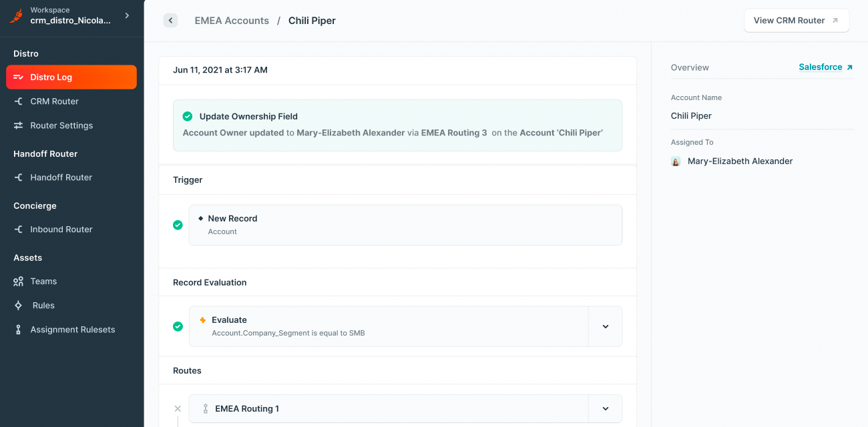Click Mary-Elizabeth Alexander's avatar
The height and width of the screenshot is (427, 868).
point(676,161)
